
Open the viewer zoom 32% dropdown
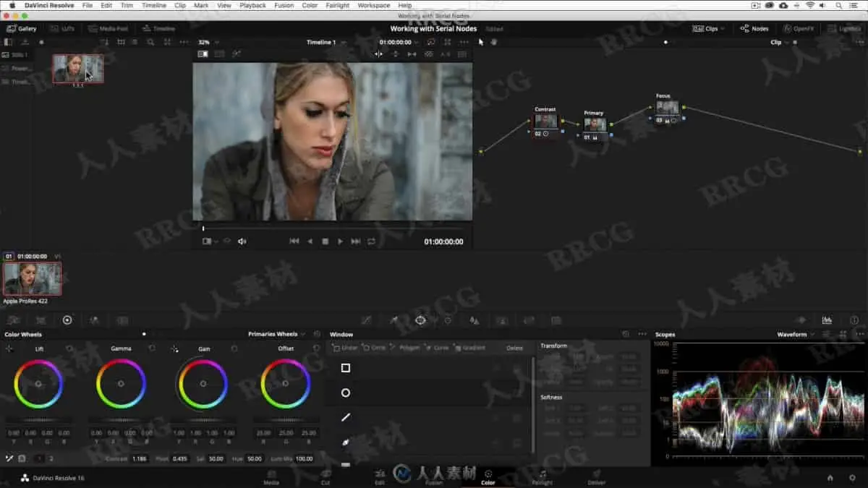208,42
